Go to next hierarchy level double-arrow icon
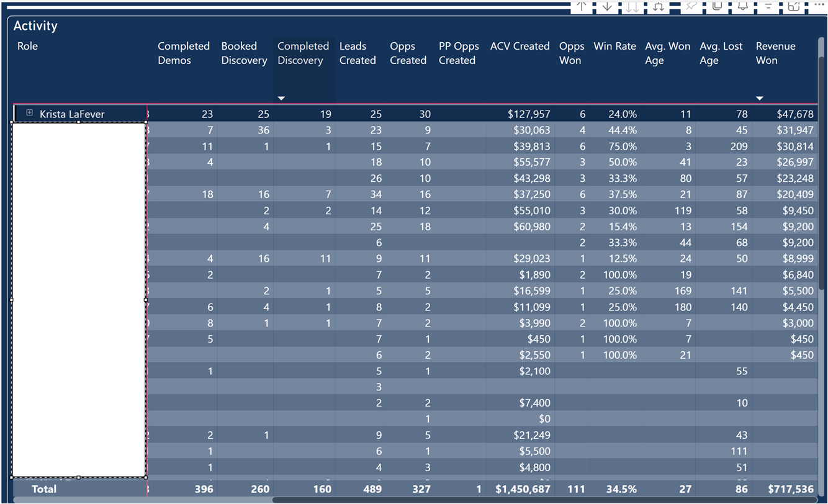 click(632, 6)
